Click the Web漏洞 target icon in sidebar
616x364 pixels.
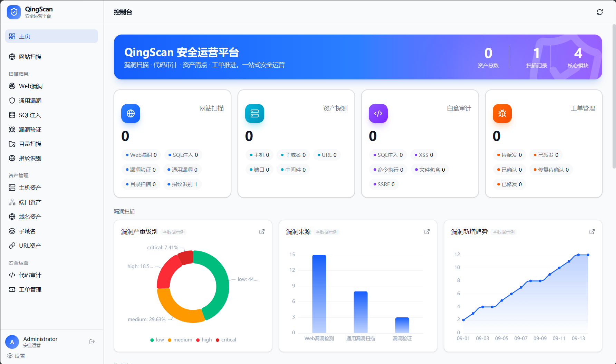click(12, 86)
